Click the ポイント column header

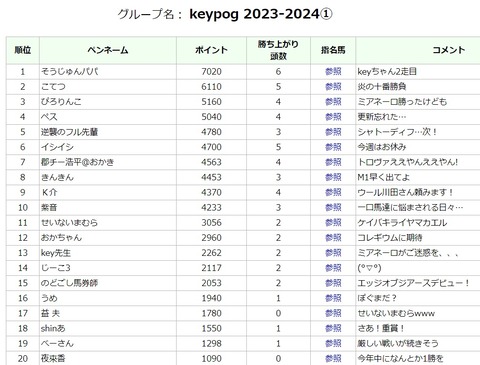point(211,50)
